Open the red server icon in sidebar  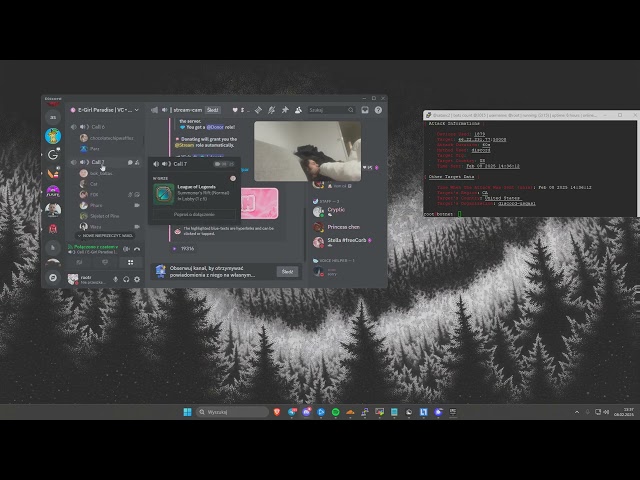[53, 229]
